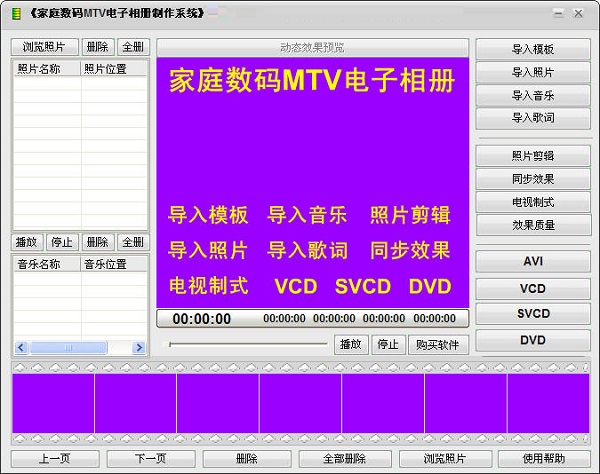Close the application window
This screenshot has width=600, height=474.
pos(578,14)
